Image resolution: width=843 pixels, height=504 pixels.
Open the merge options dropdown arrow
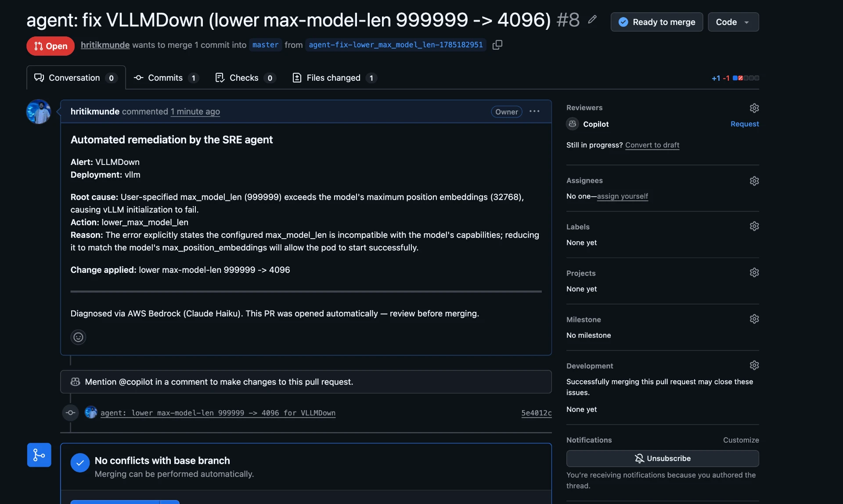pyautogui.click(x=169, y=502)
